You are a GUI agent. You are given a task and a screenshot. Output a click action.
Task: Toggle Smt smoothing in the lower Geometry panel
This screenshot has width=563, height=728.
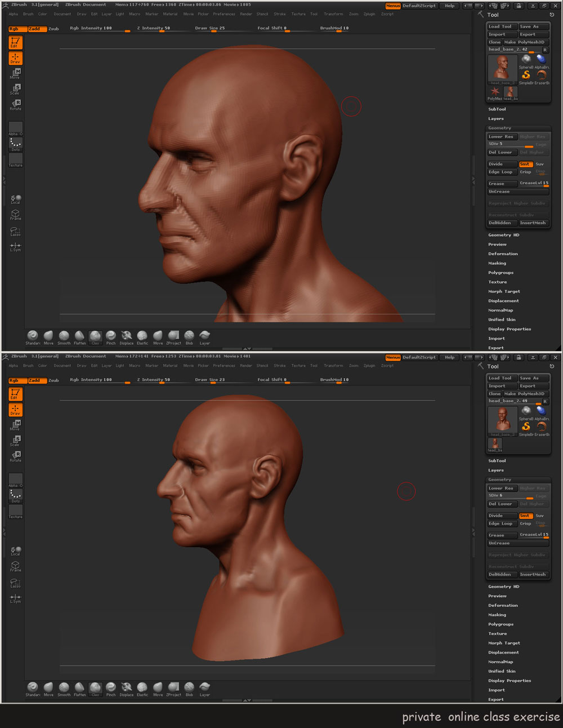click(x=525, y=516)
